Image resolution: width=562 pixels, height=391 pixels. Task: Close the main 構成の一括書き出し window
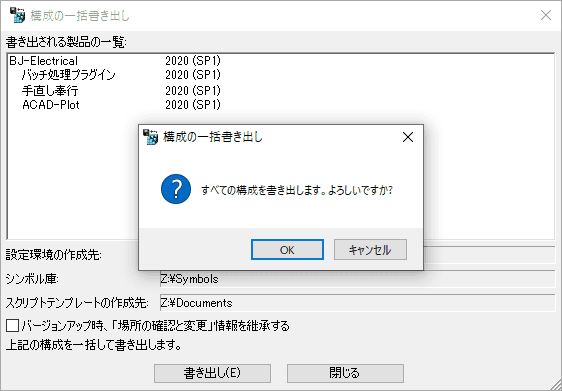tap(546, 15)
